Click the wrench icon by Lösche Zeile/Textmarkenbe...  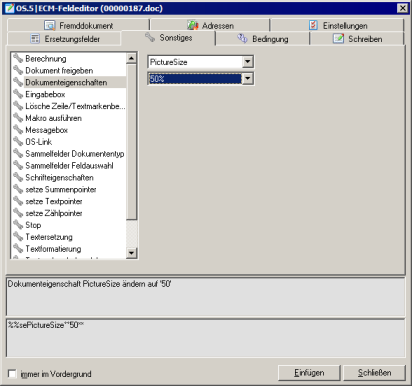tap(18, 106)
